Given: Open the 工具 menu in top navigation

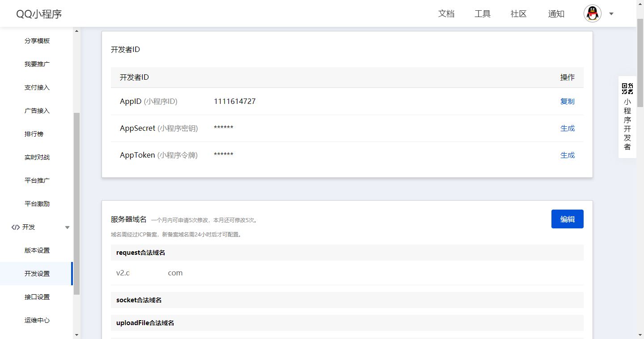Looking at the screenshot, I should [x=482, y=14].
